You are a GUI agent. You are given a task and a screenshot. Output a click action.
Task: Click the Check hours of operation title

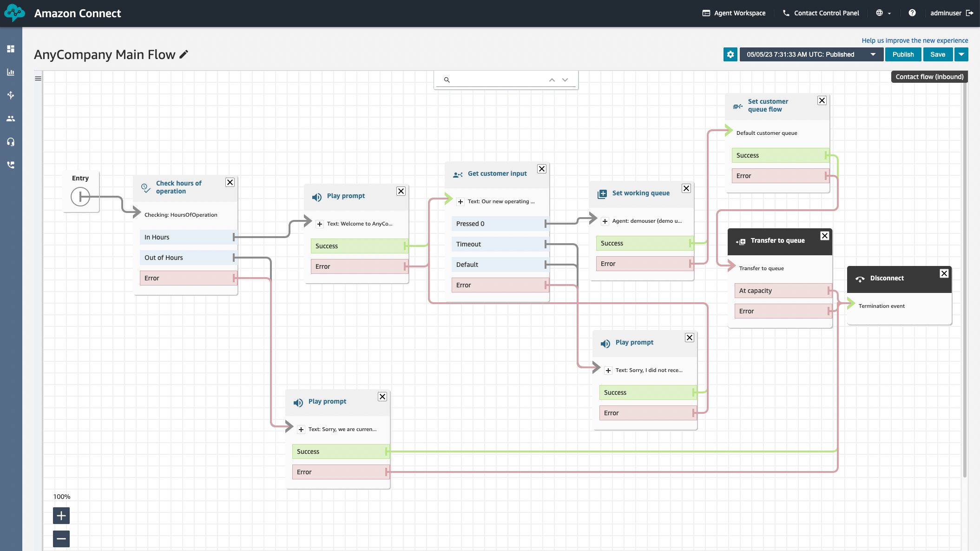[179, 187]
